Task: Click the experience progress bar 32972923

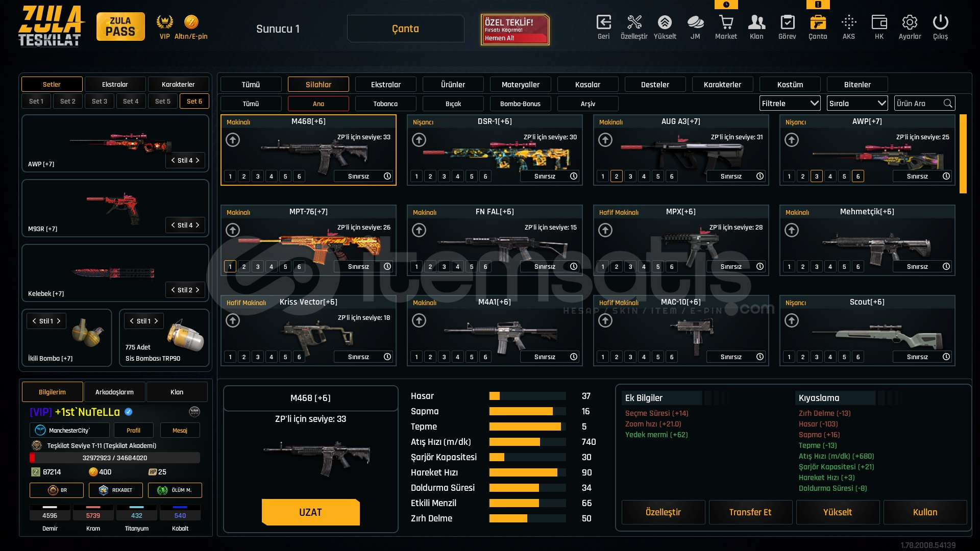Action: click(x=115, y=458)
